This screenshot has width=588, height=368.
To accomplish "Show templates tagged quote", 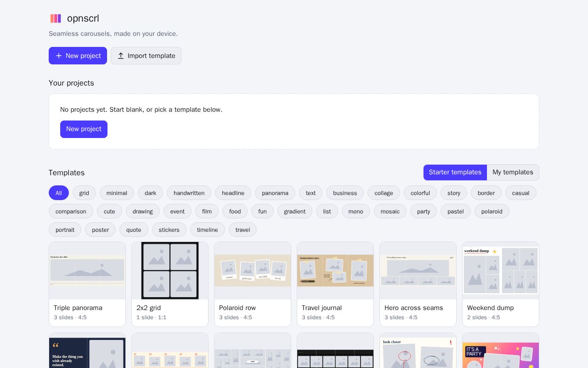I will 134,230.
